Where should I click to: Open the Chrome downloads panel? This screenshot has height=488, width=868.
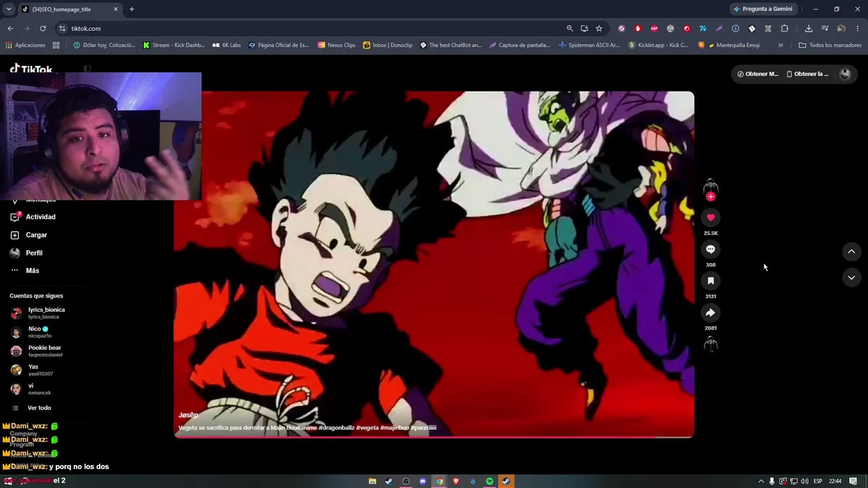click(x=808, y=28)
